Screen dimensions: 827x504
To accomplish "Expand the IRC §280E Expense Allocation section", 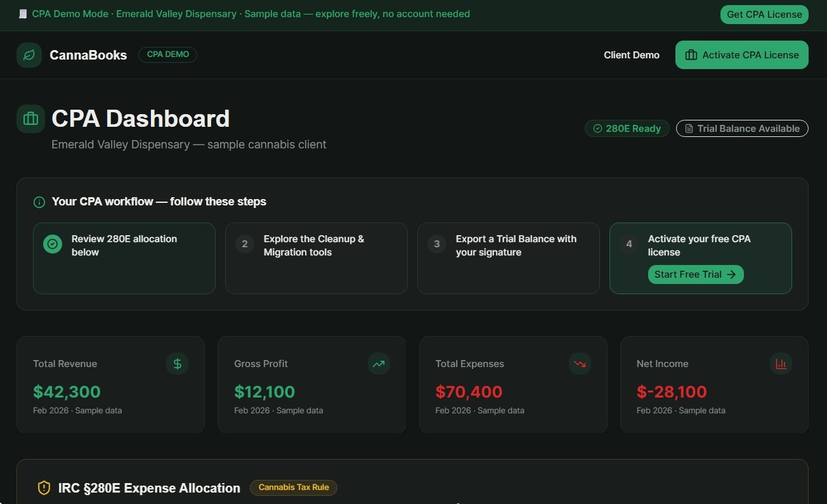I will coord(149,488).
